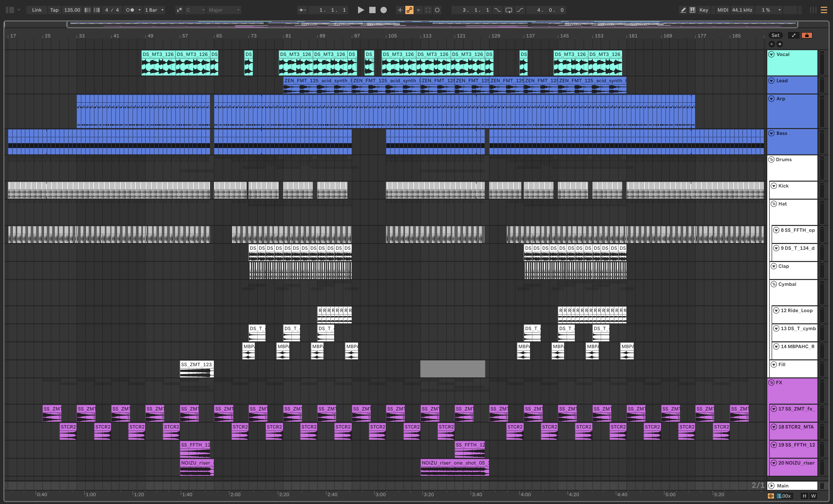This screenshot has height=504, width=833.
Task: Open the orange hamburger view menu icon
Action: click(x=824, y=10)
